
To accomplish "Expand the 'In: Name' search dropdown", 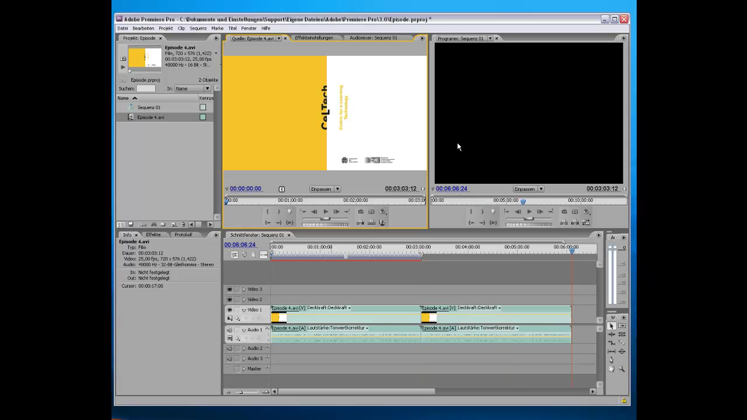I will point(192,89).
